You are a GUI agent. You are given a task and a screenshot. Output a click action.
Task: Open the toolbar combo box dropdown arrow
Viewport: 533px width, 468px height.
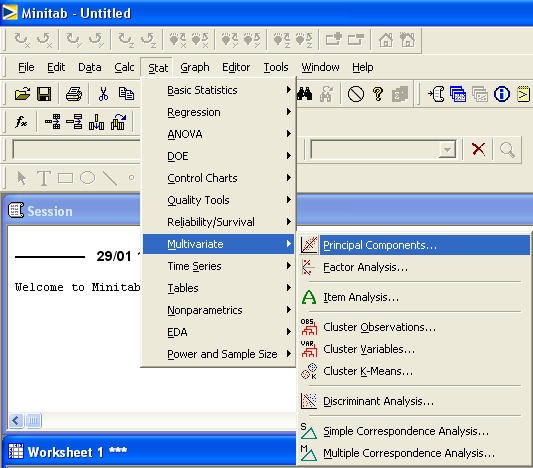[x=447, y=149]
